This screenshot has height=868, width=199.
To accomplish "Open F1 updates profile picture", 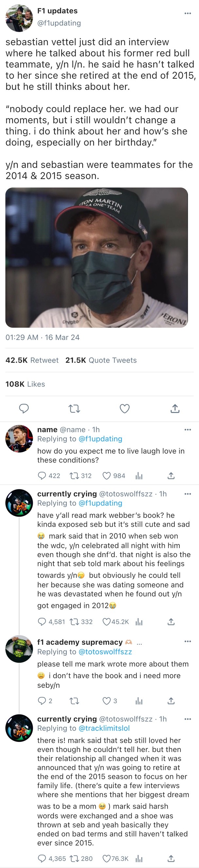I will coord(19,18).
